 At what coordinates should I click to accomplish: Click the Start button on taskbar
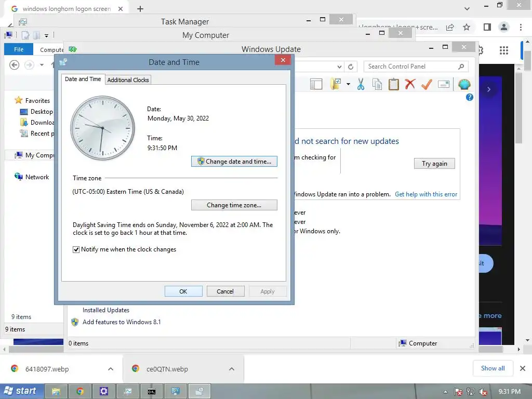click(x=22, y=391)
